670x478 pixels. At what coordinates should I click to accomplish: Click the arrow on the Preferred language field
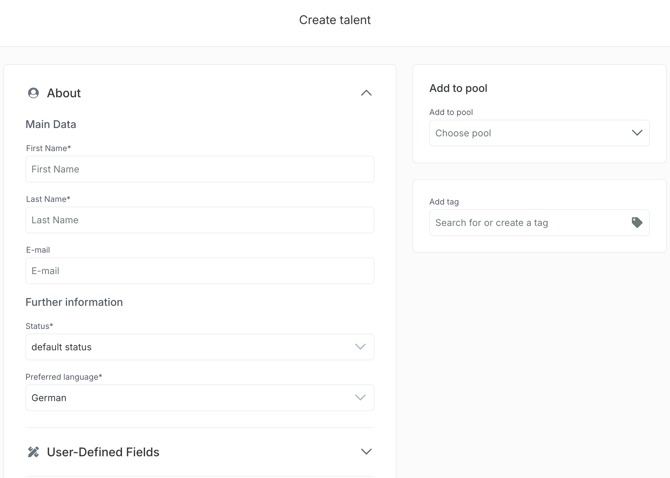click(x=360, y=398)
